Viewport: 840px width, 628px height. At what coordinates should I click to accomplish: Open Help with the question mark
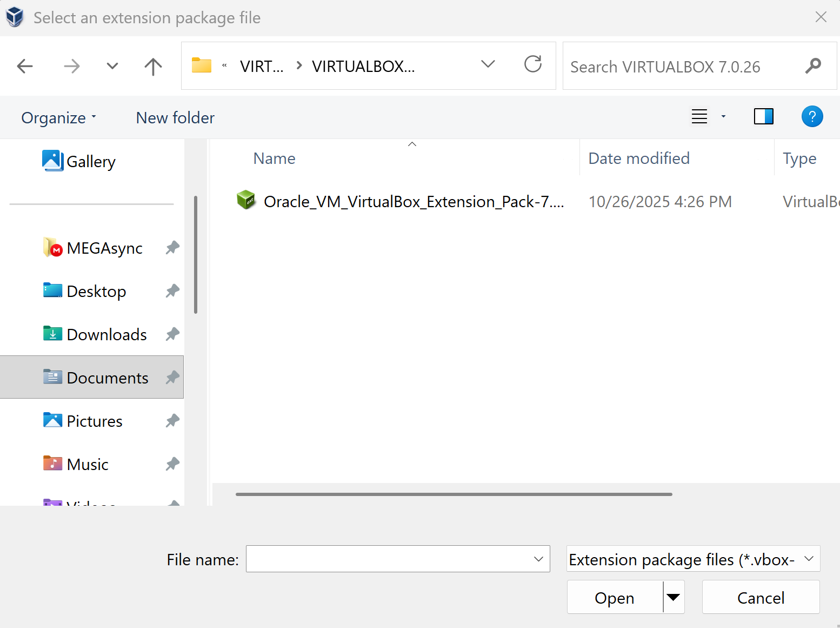point(812,116)
